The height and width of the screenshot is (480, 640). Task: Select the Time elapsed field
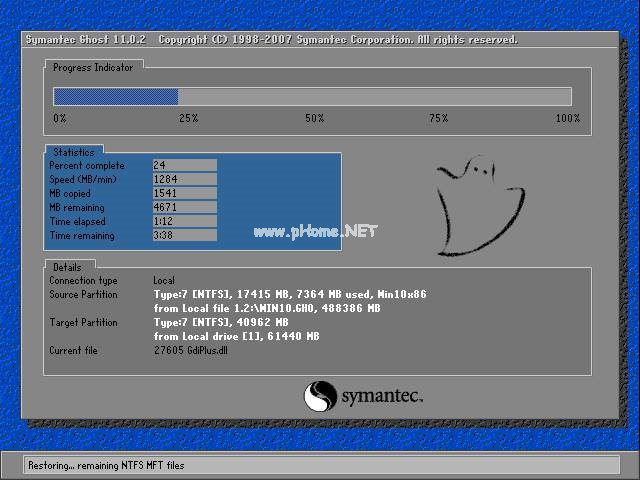[x=184, y=222]
